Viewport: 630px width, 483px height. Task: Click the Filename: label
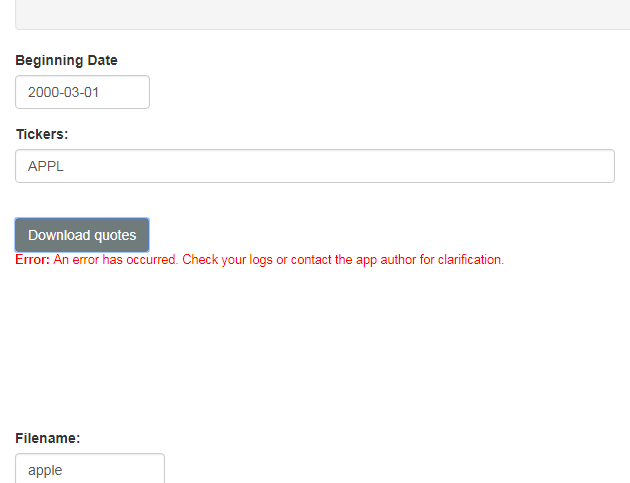point(48,438)
